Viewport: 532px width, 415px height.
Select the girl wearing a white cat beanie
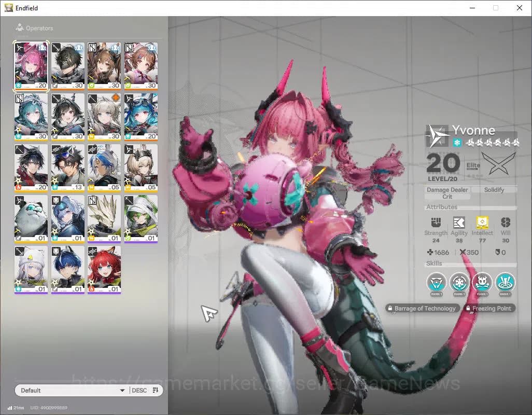pyautogui.click(x=31, y=270)
